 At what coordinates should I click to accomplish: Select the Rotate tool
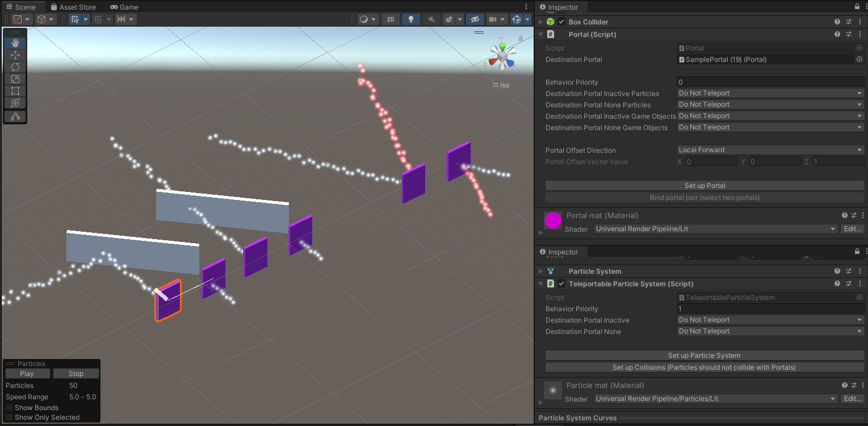[x=15, y=67]
